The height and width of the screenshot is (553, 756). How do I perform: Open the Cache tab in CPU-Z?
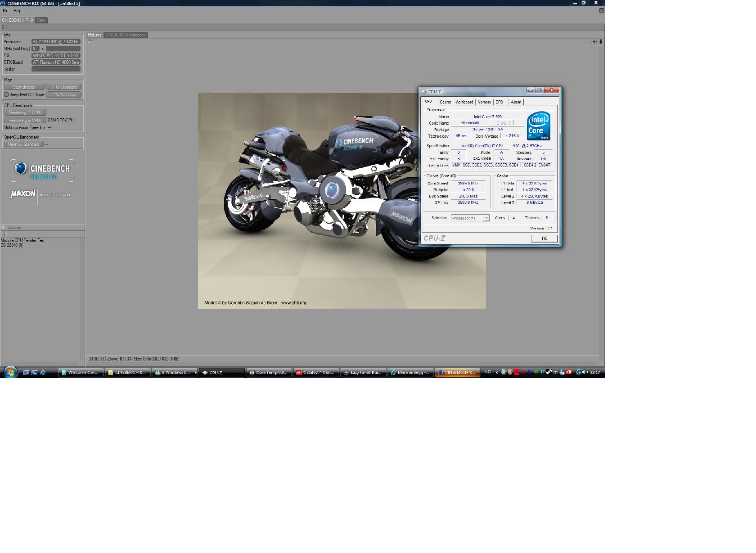tap(445, 102)
